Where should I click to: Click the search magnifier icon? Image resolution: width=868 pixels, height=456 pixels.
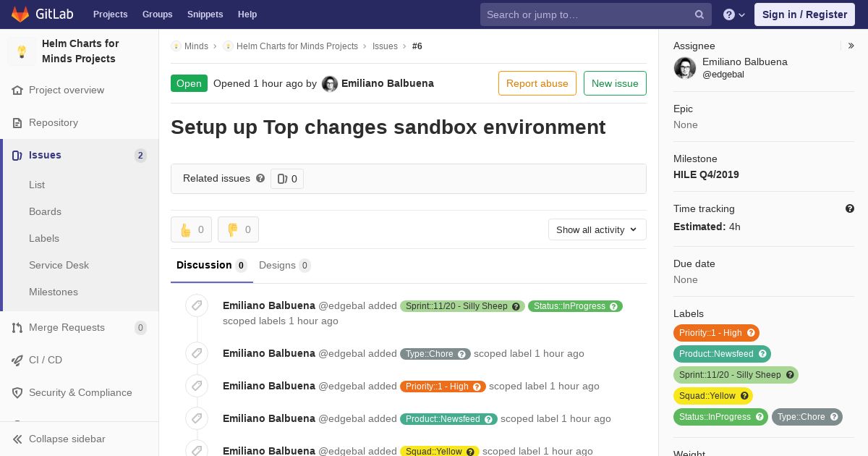click(699, 14)
